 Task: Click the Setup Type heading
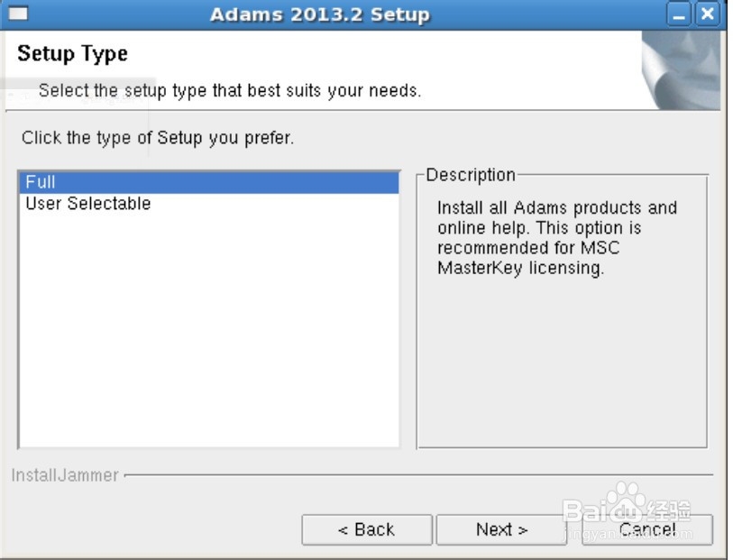point(72,54)
